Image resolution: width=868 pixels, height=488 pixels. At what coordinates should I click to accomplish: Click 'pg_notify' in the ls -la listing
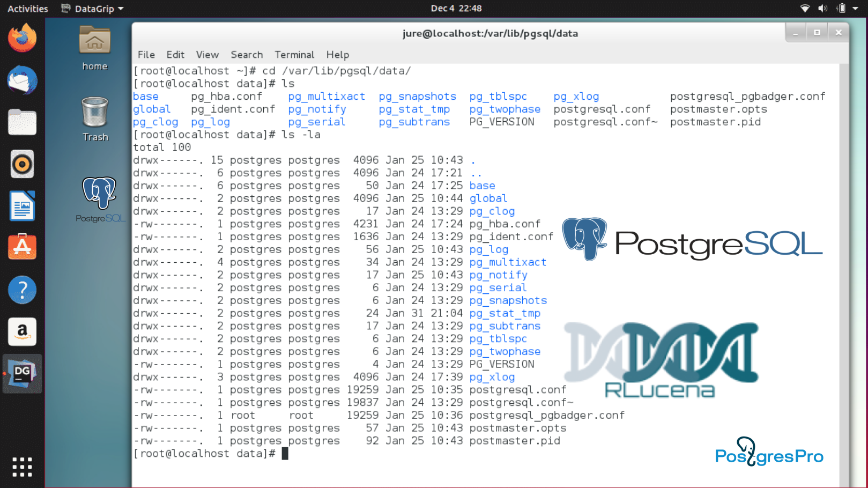click(x=499, y=275)
